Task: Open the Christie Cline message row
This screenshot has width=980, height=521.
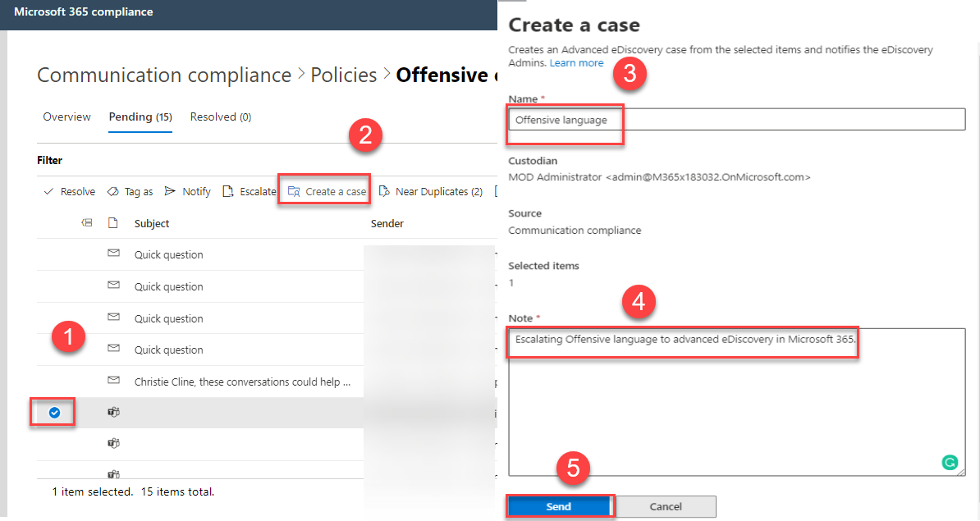Action: pos(242,382)
